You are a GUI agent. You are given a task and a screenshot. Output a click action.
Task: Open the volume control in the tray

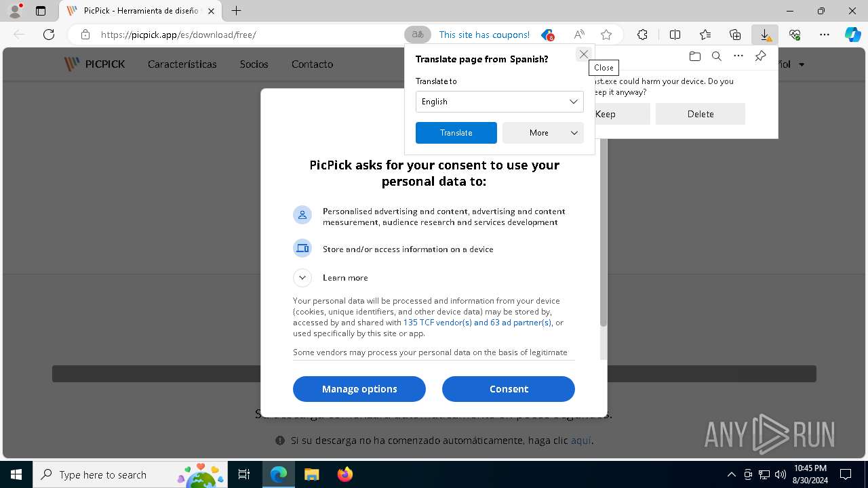(x=781, y=474)
